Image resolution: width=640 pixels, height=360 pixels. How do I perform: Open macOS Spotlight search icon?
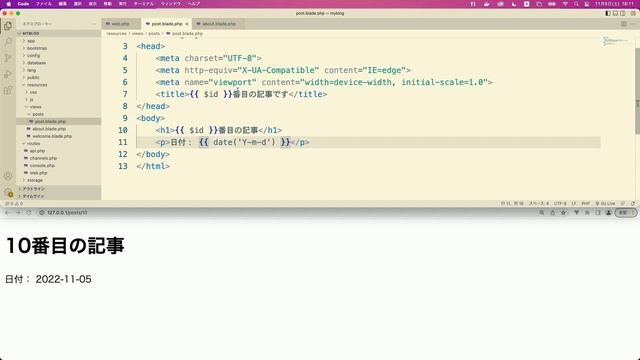click(x=576, y=4)
